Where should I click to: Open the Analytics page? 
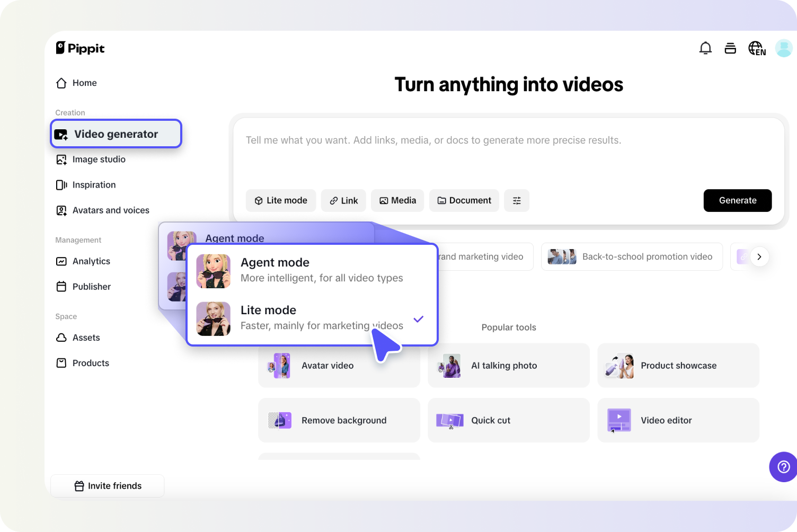[x=83, y=261]
